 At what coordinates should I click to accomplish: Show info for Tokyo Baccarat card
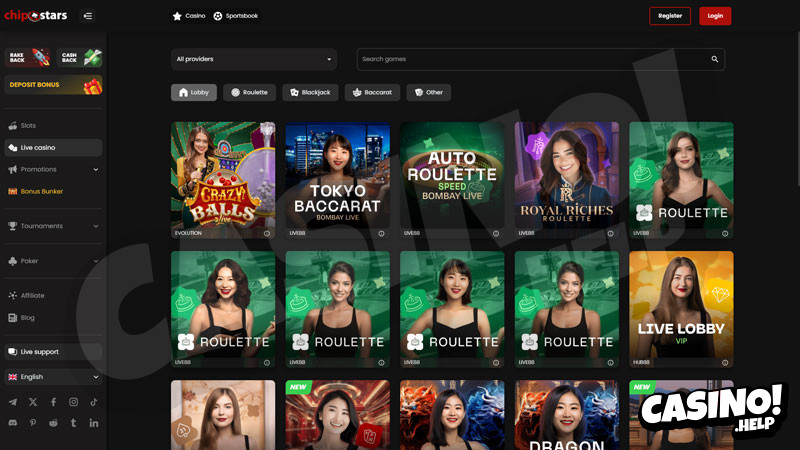pos(381,234)
